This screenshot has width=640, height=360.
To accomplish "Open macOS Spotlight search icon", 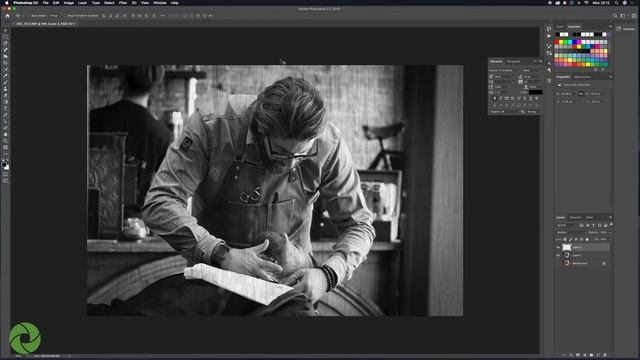I will pyautogui.click(x=616, y=3).
